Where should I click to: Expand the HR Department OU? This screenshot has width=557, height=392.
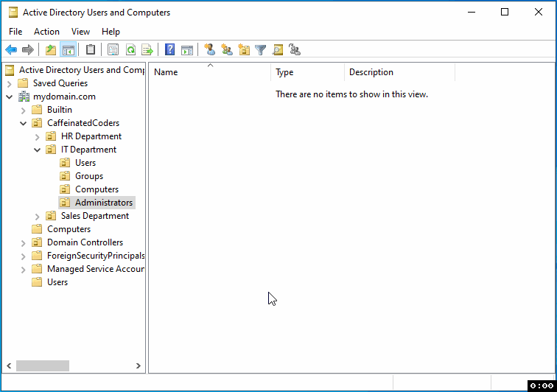(38, 137)
